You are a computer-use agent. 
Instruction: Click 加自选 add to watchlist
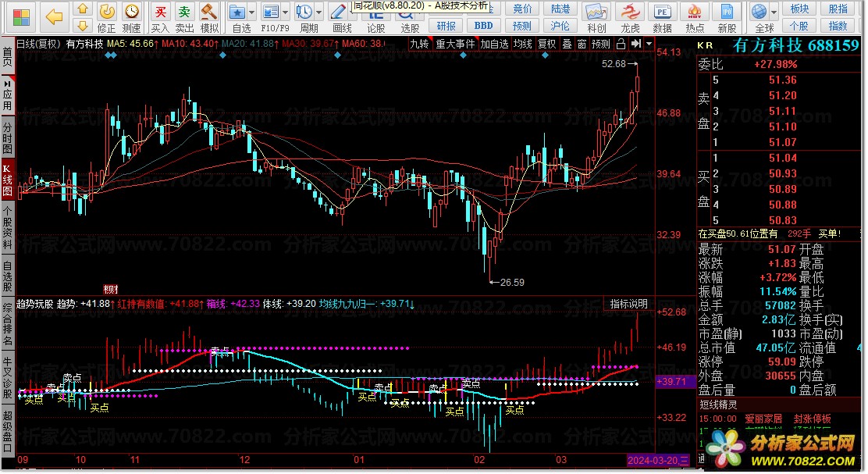pos(494,44)
